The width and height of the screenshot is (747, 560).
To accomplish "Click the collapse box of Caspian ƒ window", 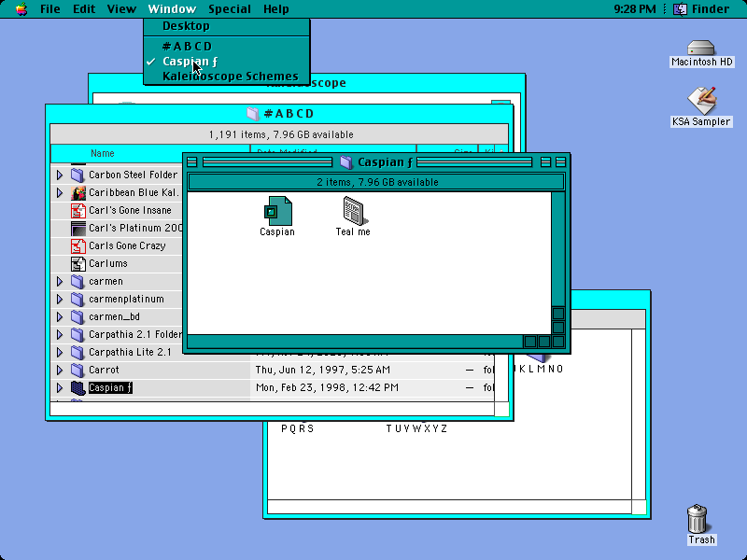I will (561, 161).
